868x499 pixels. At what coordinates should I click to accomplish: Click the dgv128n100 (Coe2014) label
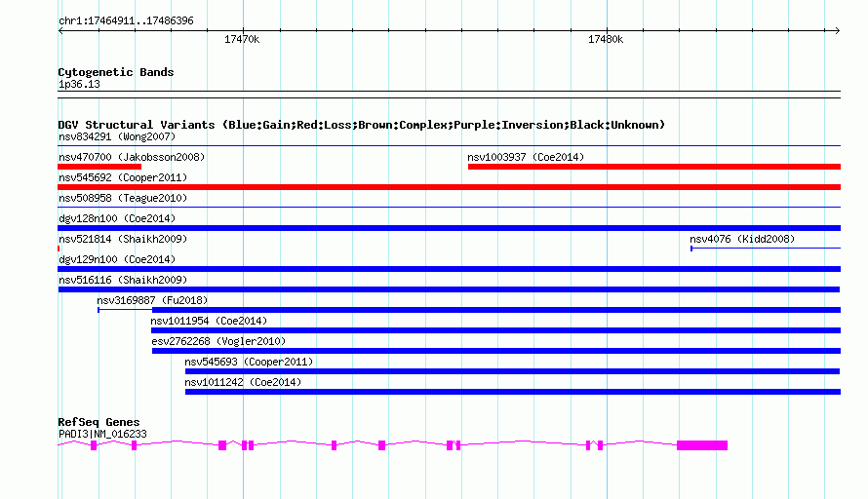click(x=117, y=218)
